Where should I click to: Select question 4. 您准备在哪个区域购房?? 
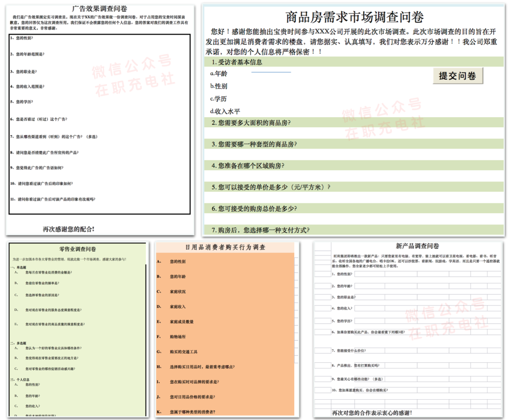[x=247, y=165]
